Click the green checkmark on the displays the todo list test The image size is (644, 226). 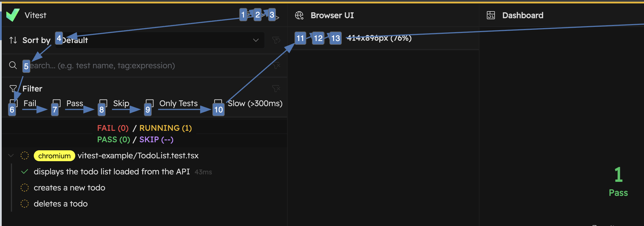[25, 172]
